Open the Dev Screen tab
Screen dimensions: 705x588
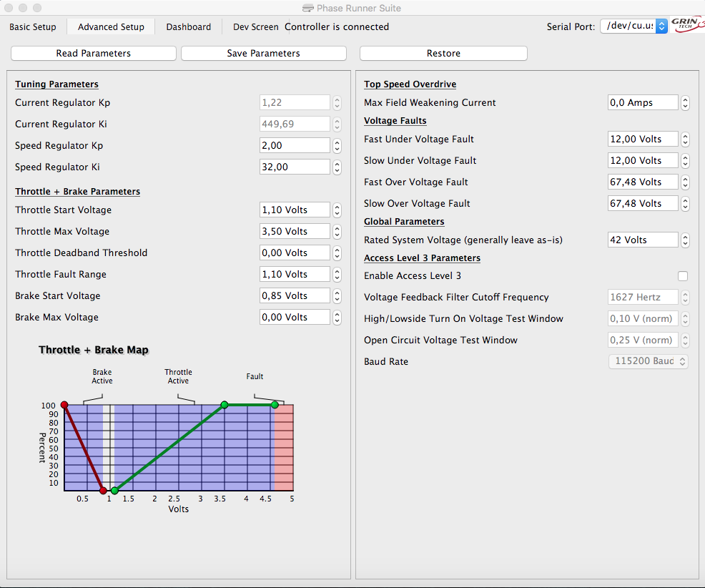pyautogui.click(x=255, y=27)
